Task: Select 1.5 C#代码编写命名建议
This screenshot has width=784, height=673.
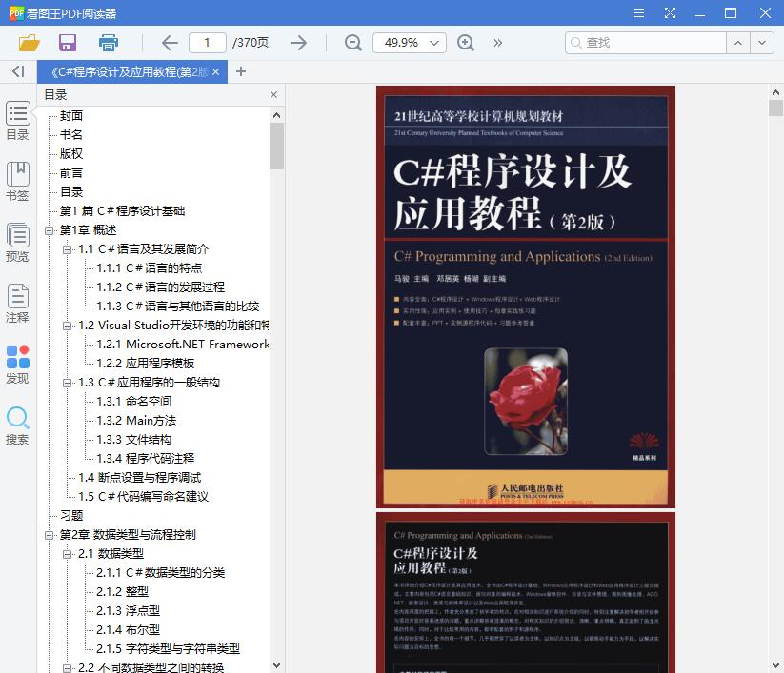Action: 144,497
